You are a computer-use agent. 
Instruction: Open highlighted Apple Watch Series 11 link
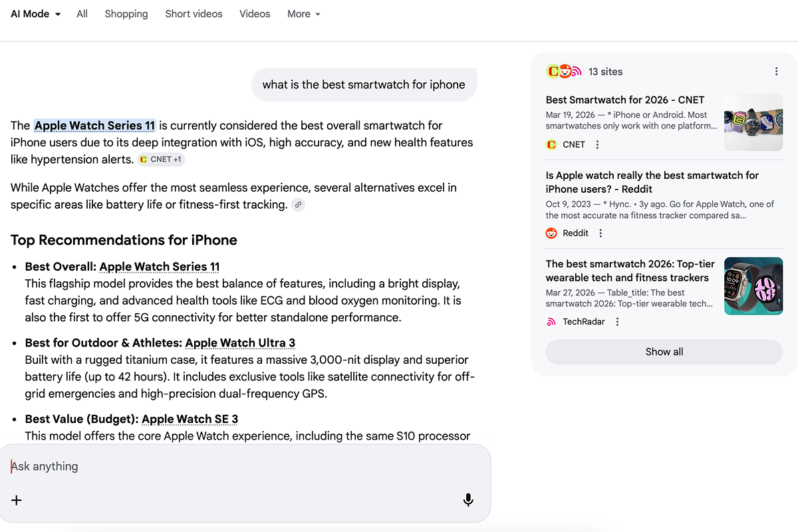(94, 125)
